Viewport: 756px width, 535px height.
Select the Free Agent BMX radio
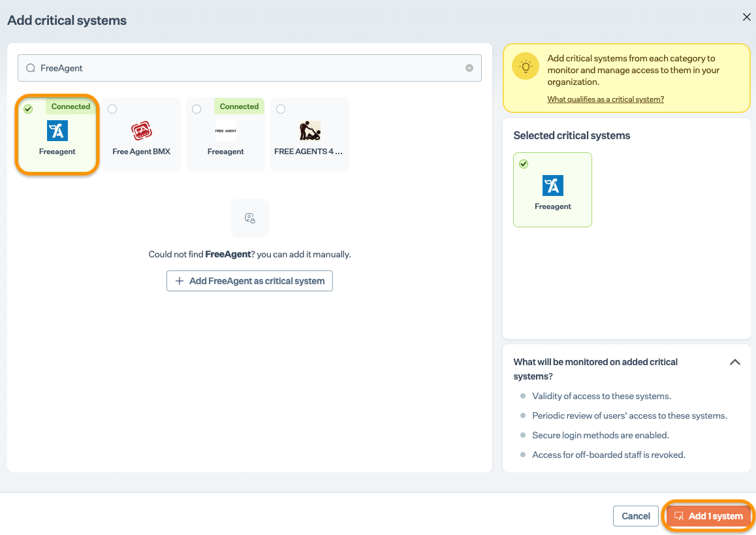[112, 109]
